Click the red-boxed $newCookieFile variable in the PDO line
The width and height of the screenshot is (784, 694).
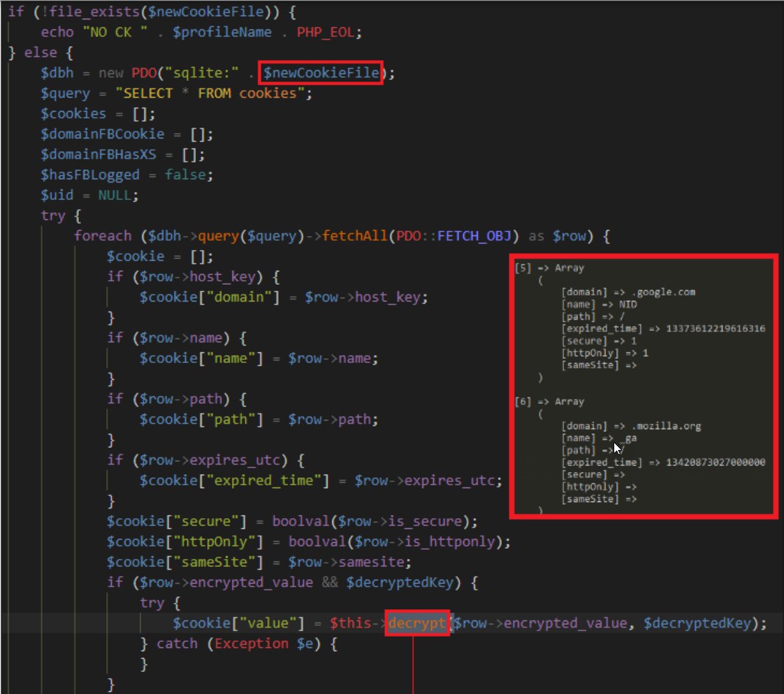[x=321, y=72]
